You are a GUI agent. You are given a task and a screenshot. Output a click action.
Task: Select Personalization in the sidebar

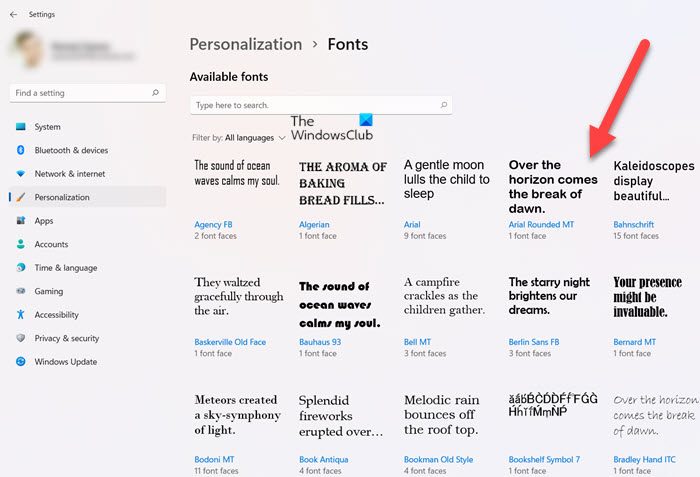pyautogui.click(x=62, y=197)
